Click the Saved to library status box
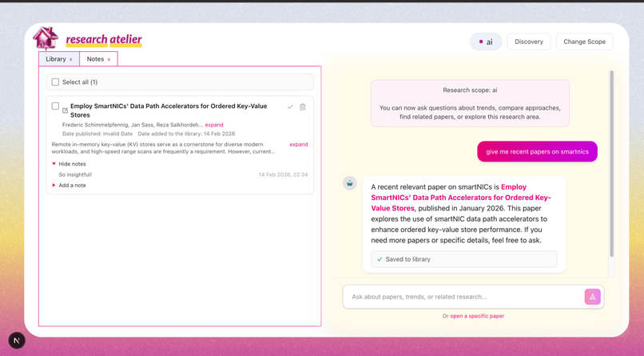This screenshot has width=644, height=356. click(463, 259)
